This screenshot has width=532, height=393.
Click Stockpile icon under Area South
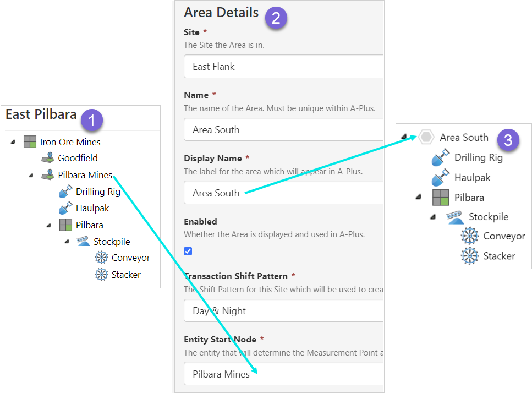coord(455,217)
